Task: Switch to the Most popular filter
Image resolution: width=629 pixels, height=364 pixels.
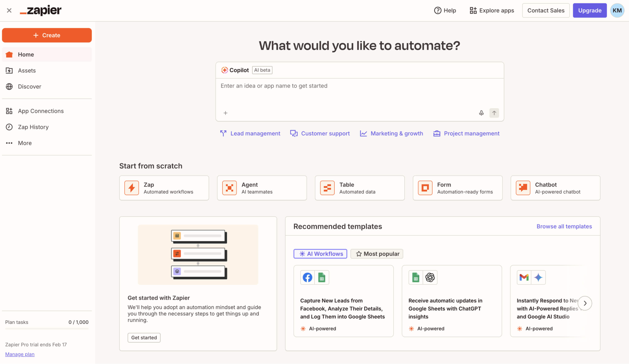Action: (377, 254)
